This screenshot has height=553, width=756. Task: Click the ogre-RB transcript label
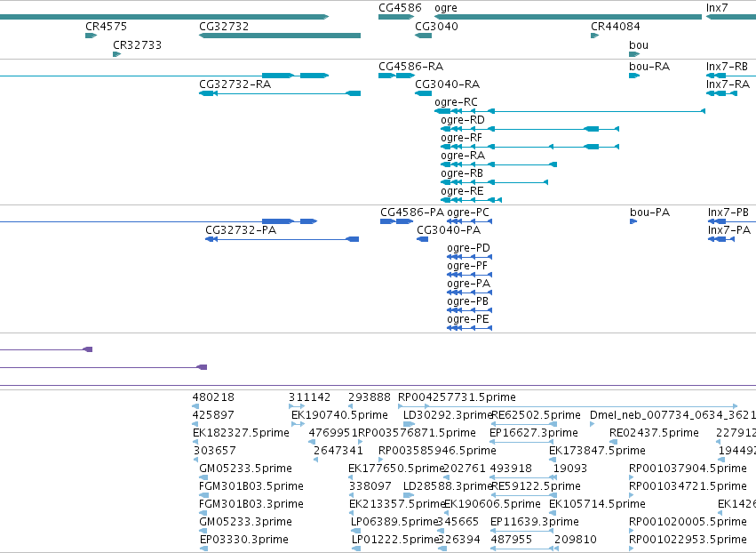click(x=461, y=172)
